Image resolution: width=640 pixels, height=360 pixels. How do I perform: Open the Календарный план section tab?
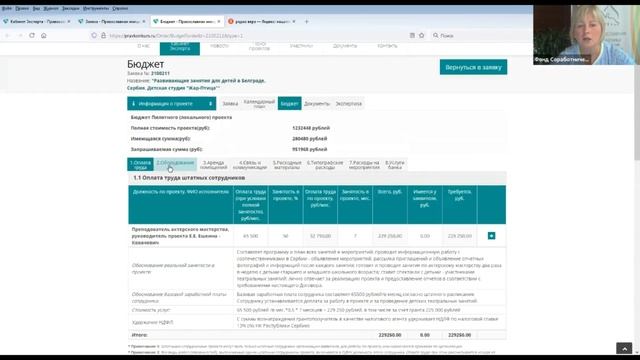[x=259, y=104]
